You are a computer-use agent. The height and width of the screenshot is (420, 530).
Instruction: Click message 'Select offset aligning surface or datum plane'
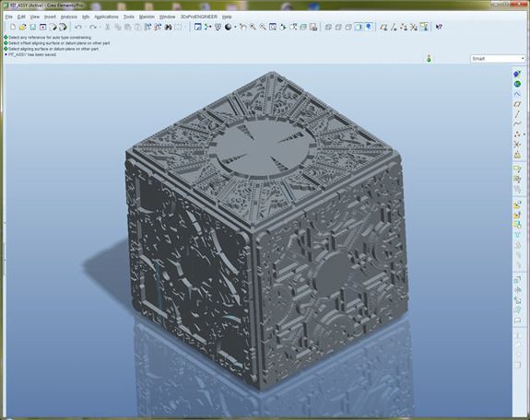[x=59, y=43]
